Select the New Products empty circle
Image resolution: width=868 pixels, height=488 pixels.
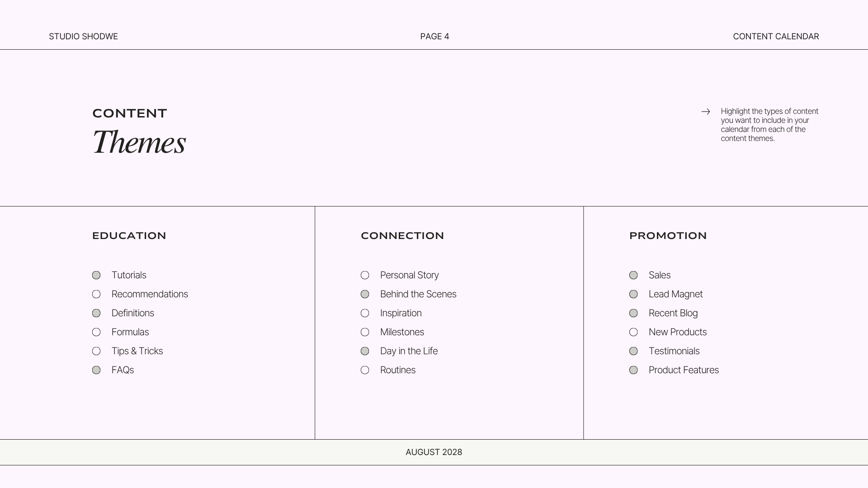(633, 332)
